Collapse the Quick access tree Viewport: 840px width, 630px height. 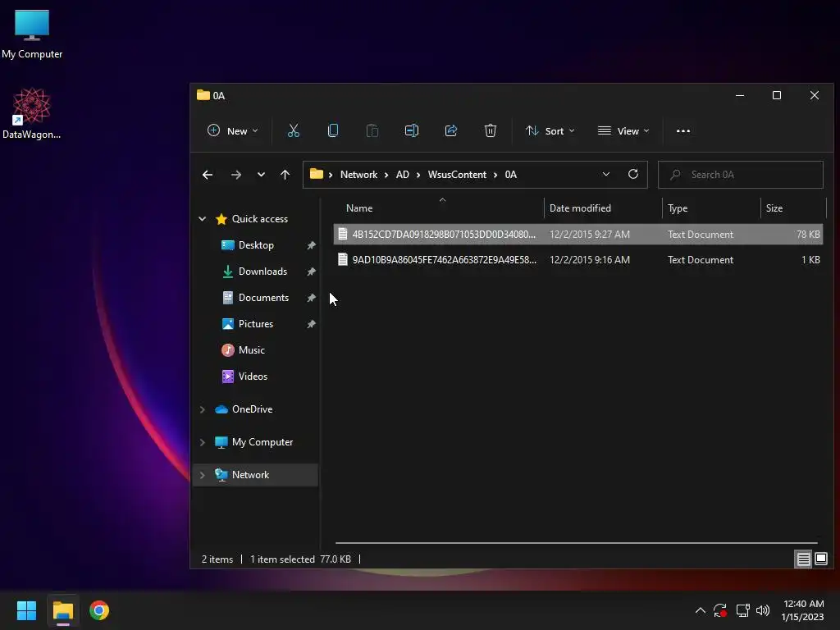tap(203, 218)
